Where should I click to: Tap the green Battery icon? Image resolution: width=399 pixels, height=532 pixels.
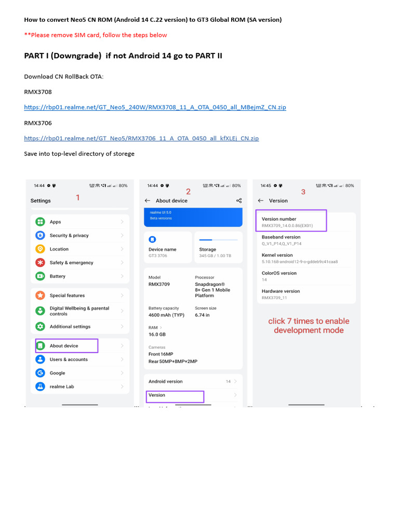(x=41, y=276)
